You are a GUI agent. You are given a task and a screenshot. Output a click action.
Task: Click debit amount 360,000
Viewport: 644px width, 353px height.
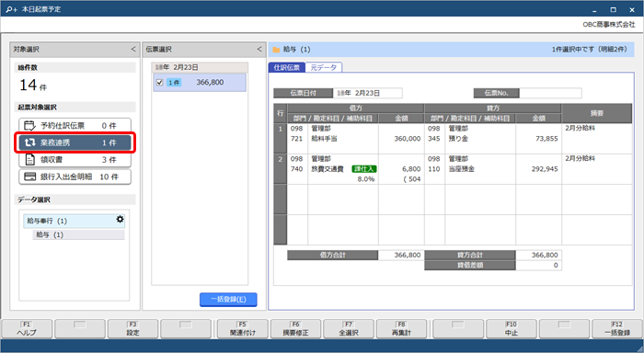407,139
